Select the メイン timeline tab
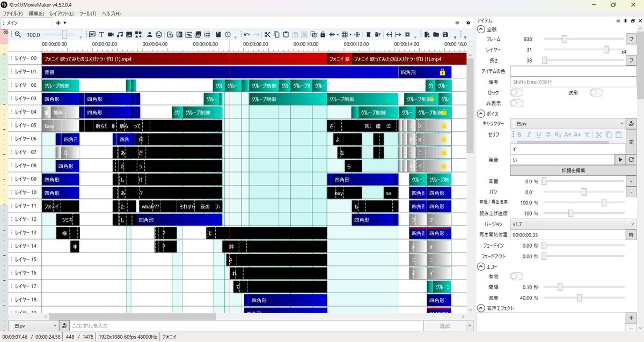The width and height of the screenshot is (644, 342). coord(26,23)
